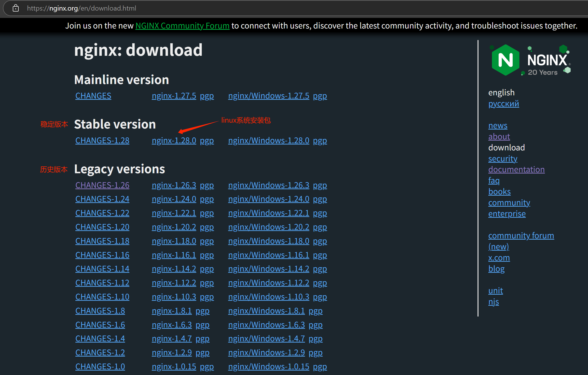Visit the community forum (new) sidebar link
588x375 pixels.
coord(521,236)
